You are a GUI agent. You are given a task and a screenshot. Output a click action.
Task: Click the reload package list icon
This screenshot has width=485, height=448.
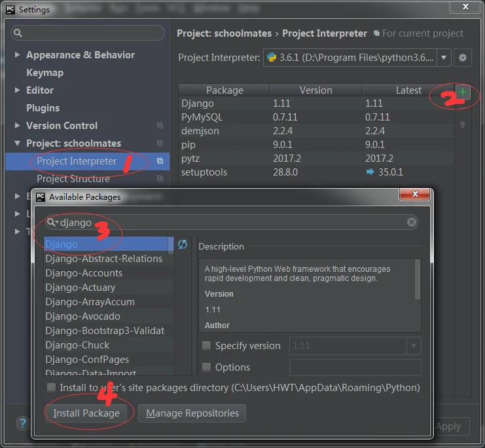(183, 244)
